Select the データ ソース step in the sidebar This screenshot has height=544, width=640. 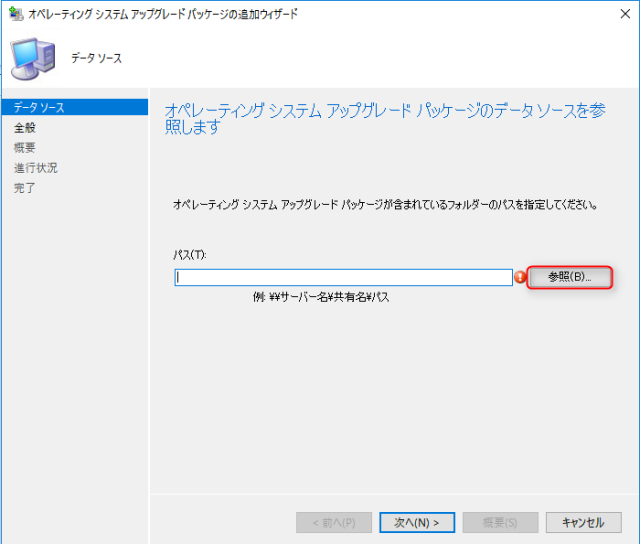click(x=39, y=108)
